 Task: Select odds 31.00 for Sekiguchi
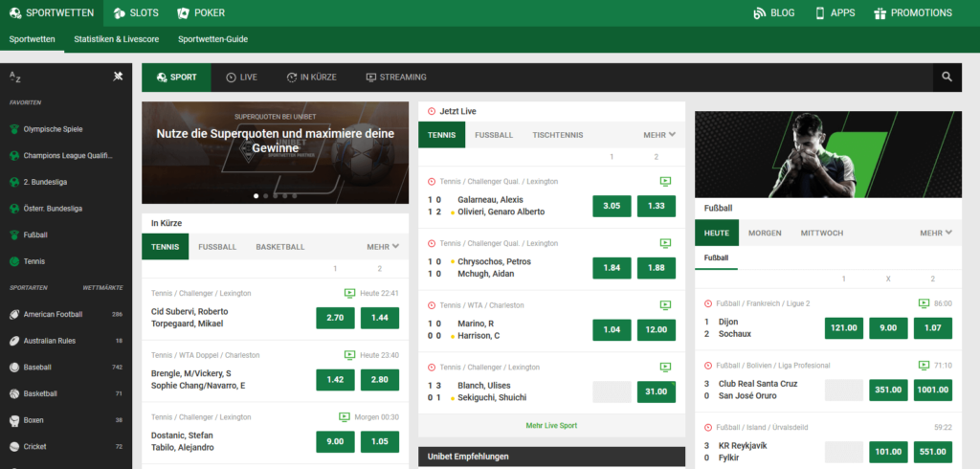click(x=657, y=391)
